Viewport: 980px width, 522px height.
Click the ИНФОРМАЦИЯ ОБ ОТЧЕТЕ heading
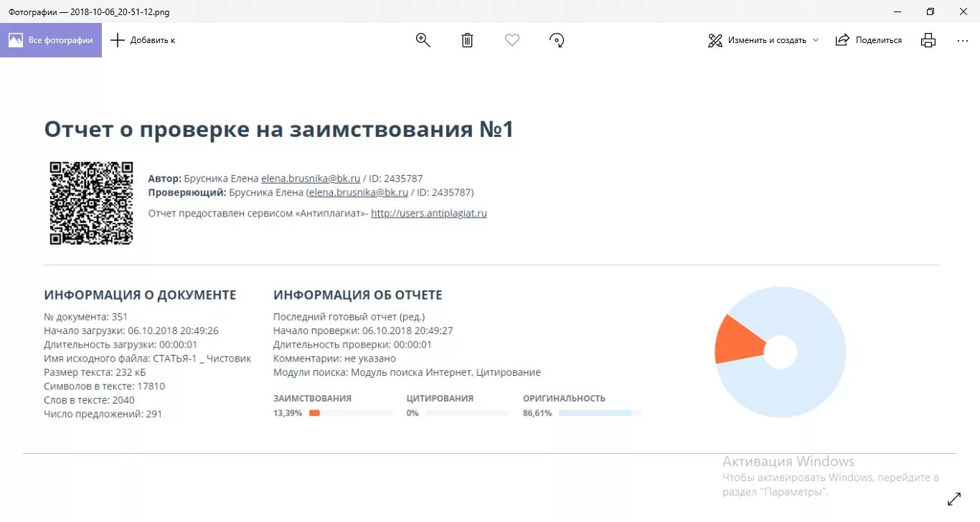[358, 295]
